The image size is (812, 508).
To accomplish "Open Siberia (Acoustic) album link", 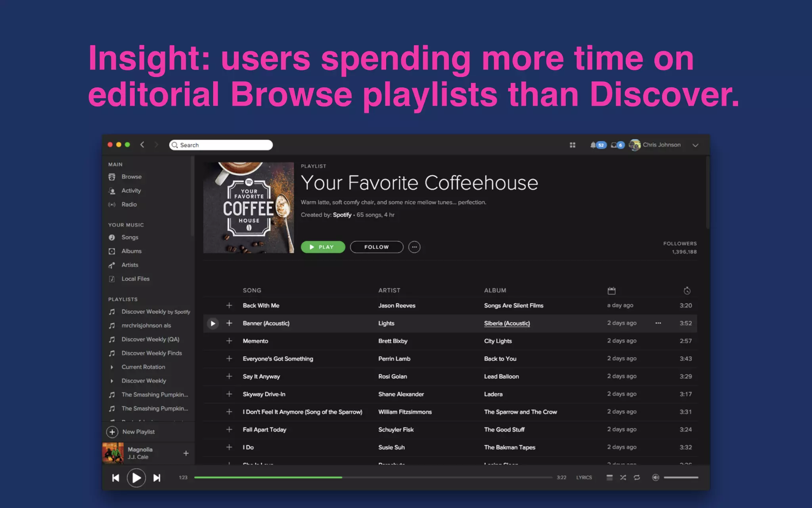I will tap(507, 323).
